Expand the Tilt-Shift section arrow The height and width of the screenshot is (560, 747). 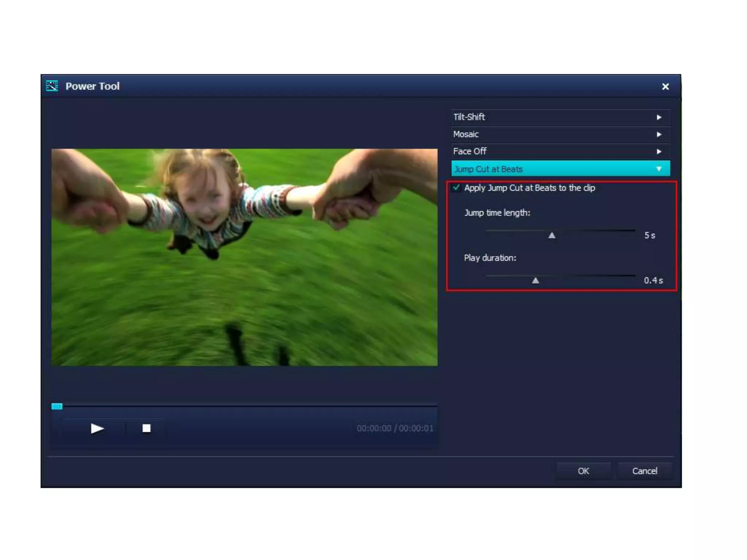659,117
